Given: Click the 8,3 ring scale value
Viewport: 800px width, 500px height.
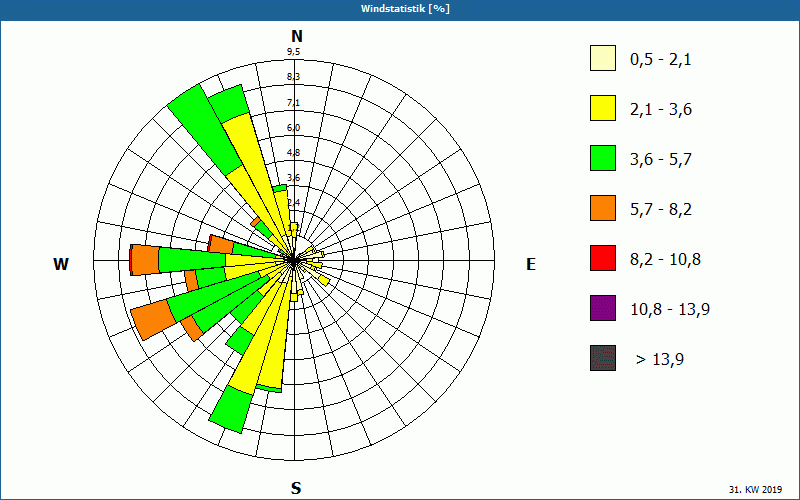Looking at the screenshot, I should (293, 77).
